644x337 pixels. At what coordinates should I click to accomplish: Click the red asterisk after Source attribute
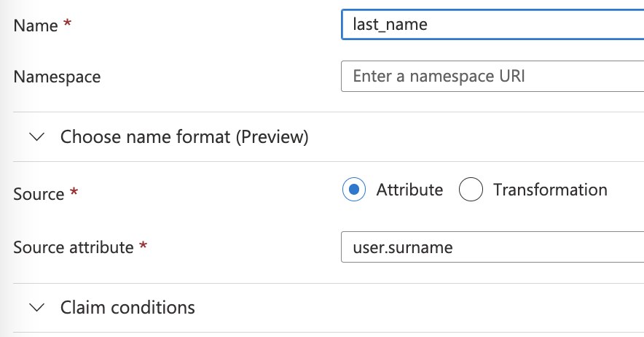[143, 247]
